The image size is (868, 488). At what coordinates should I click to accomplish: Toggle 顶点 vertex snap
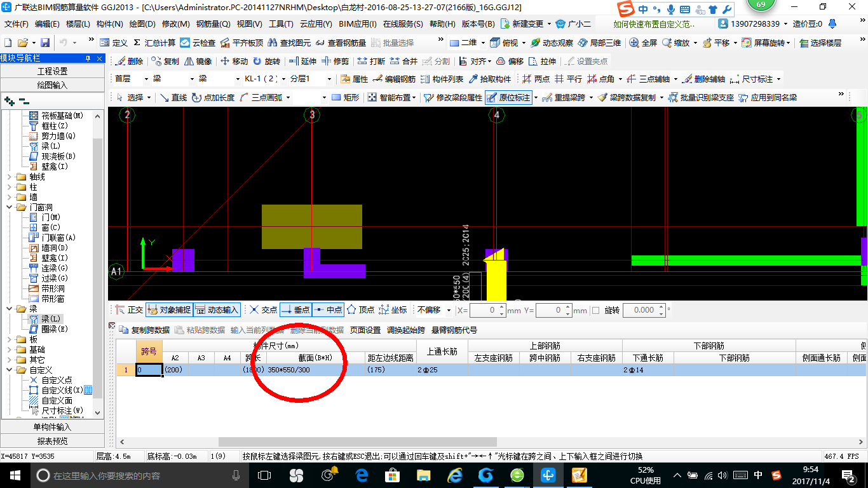coord(360,310)
